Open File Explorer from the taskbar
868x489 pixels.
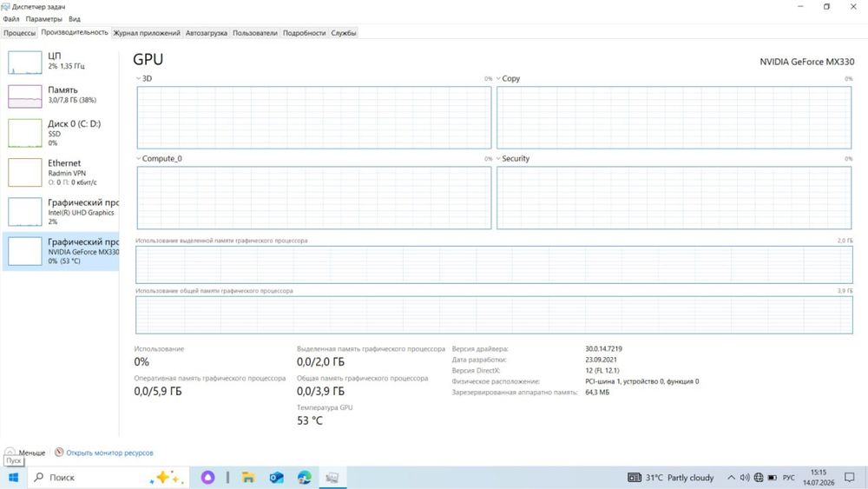[x=248, y=478]
